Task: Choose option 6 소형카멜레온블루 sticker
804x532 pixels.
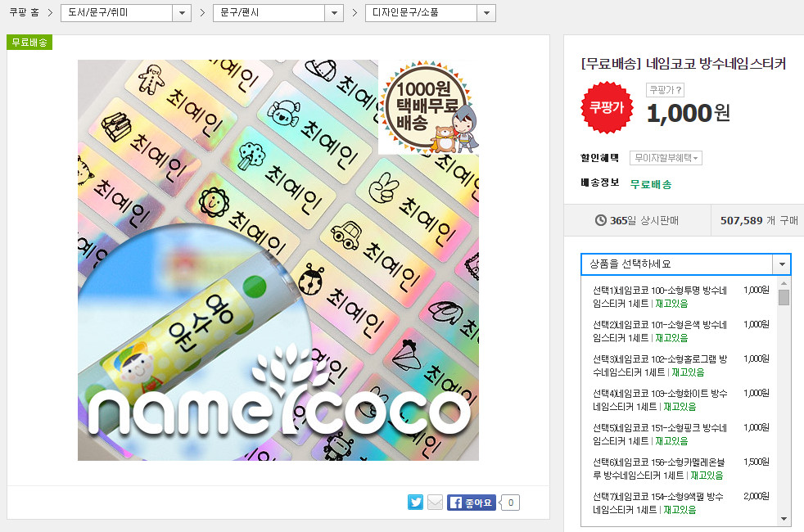Action: point(660,468)
